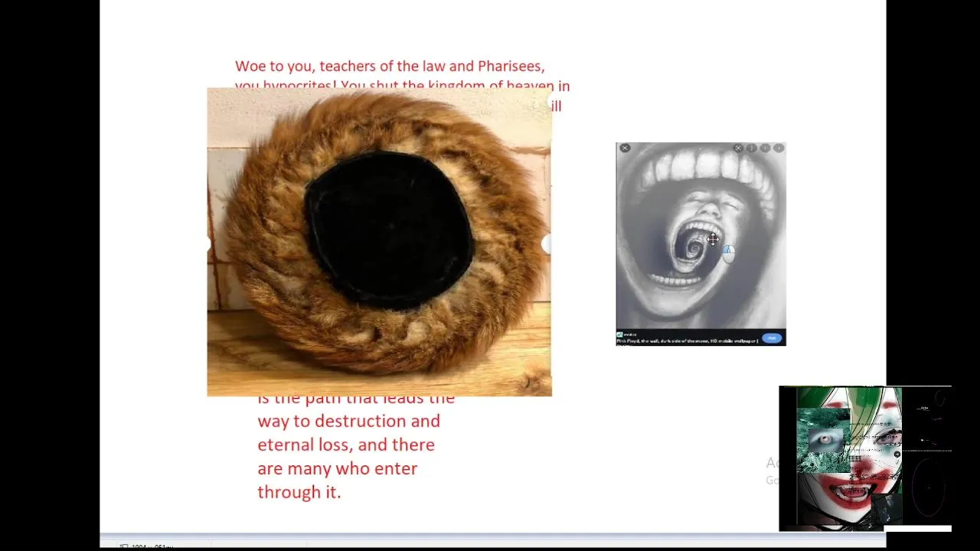The width and height of the screenshot is (980, 551).
Task: Click the 'are many who enter' text line
Action: click(337, 468)
